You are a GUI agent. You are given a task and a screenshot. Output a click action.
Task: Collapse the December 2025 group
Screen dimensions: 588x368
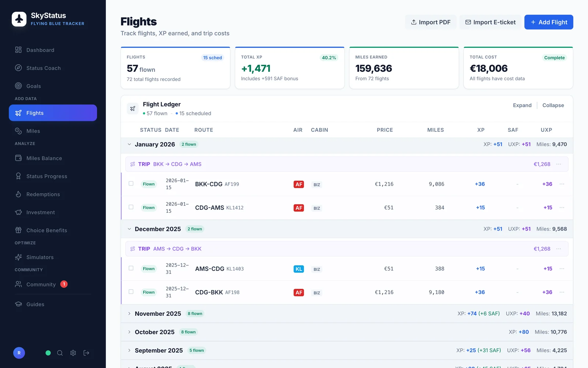click(x=129, y=229)
